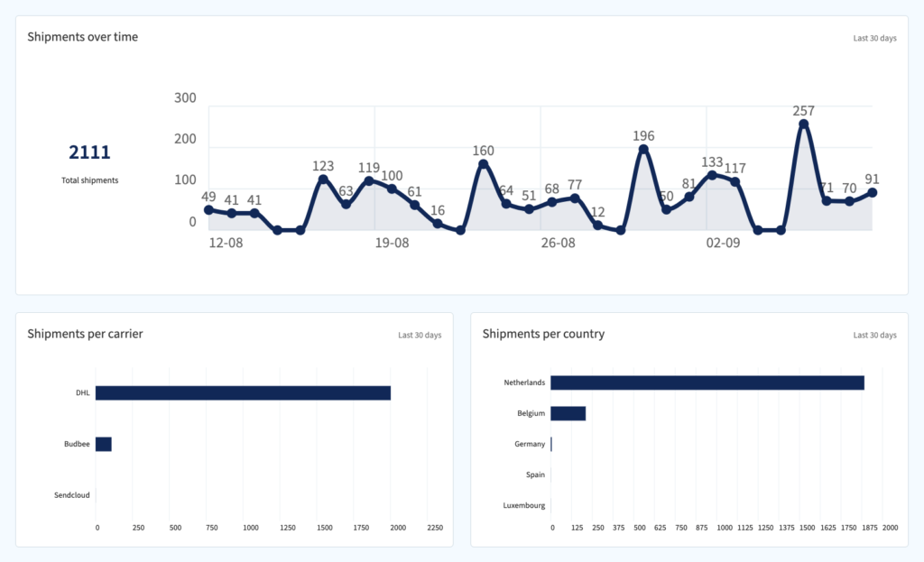Select the data point labeled 16
Screen dimensions: 924x562
point(438,224)
